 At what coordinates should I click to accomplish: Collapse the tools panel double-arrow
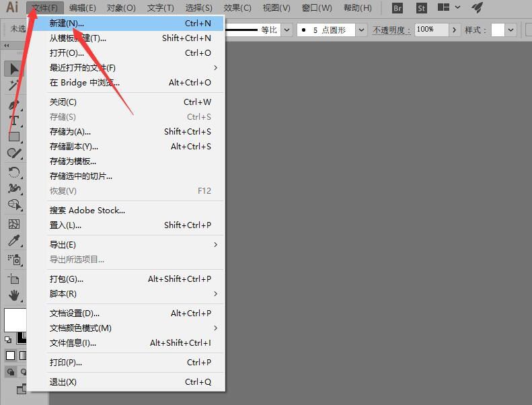(x=7, y=46)
